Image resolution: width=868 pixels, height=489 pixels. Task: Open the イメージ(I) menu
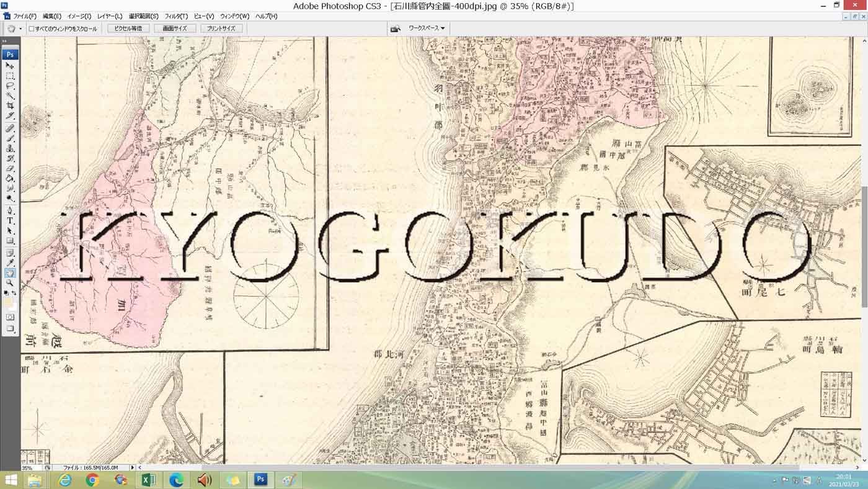pyautogui.click(x=79, y=16)
